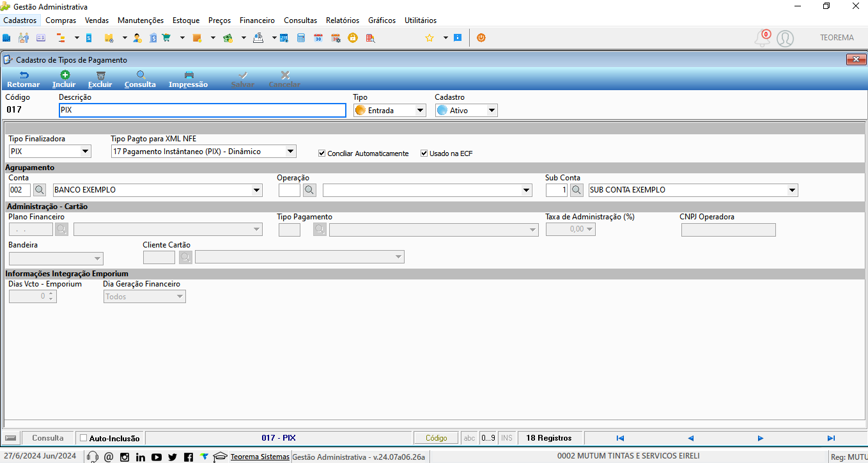Go to previous record arrow

click(690, 438)
